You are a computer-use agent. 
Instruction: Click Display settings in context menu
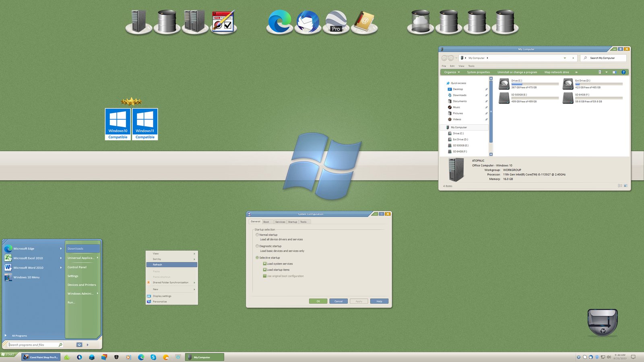pyautogui.click(x=172, y=296)
